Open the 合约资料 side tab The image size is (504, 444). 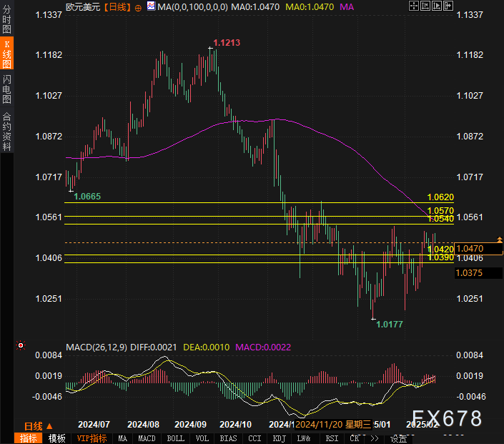pyautogui.click(x=6, y=132)
